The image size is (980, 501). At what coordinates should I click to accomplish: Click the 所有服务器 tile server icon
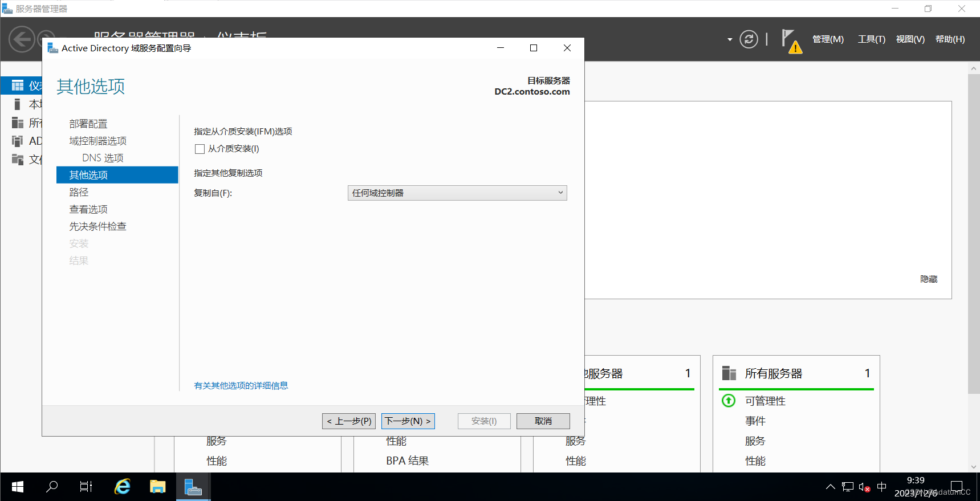coord(729,373)
